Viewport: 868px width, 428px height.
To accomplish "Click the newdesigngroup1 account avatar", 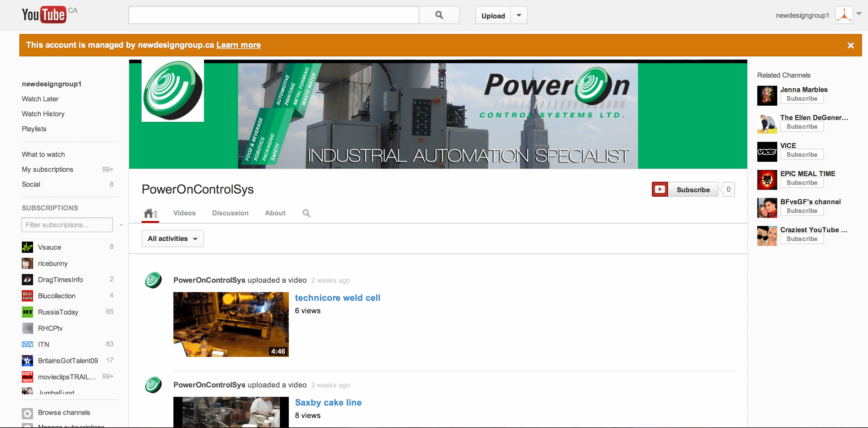I will (844, 15).
